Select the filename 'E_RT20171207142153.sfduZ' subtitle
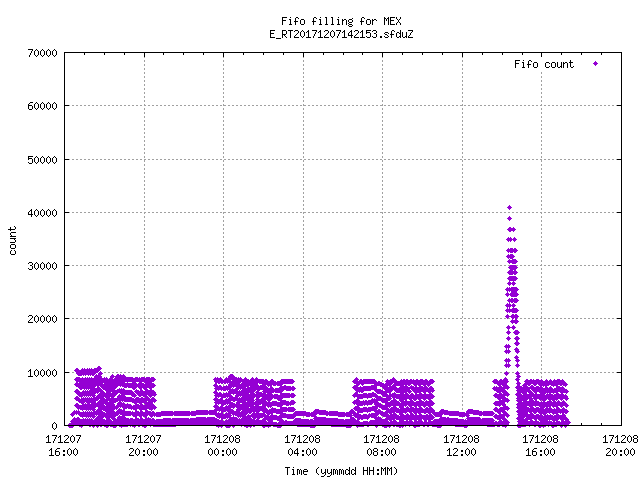640x480 pixels. point(341,34)
